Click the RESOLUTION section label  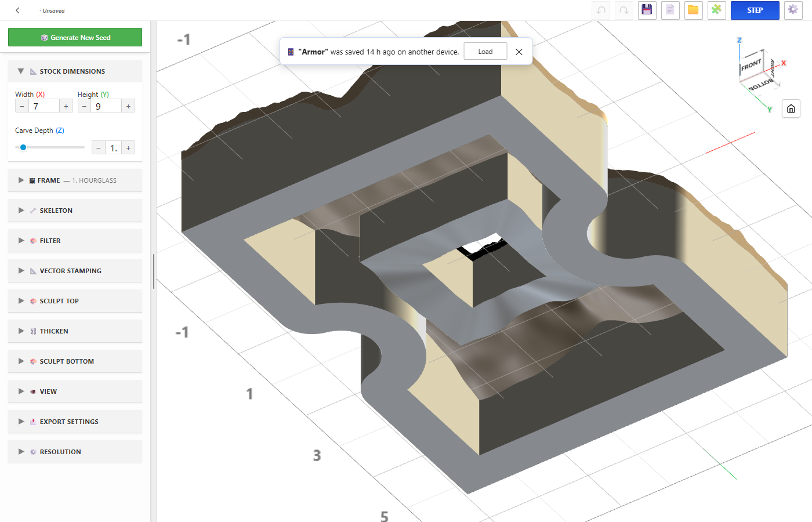[60, 452]
